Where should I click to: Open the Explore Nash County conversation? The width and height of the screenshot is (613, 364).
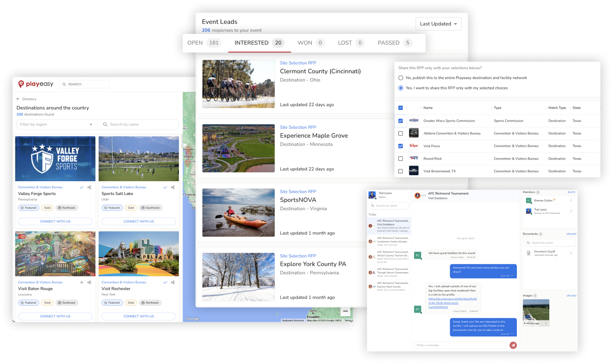(389, 286)
